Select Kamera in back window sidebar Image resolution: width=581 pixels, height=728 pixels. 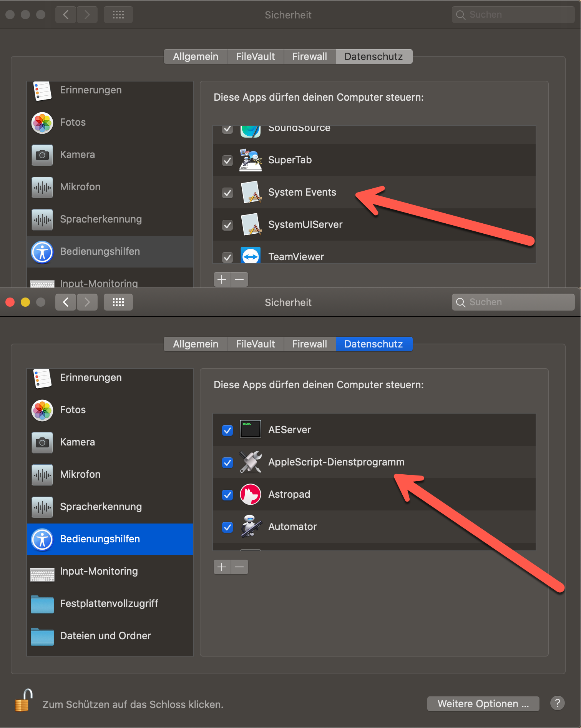click(110, 155)
